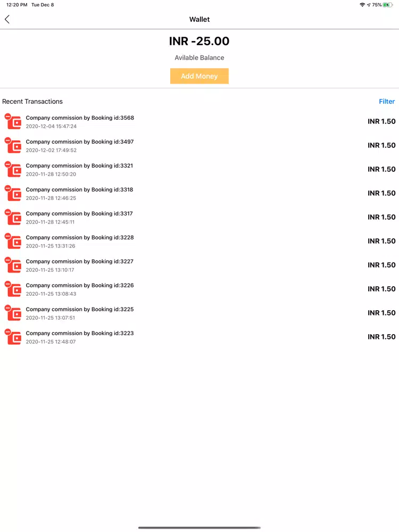Screen dimensions: 399x532
Task: Click the INR -25.00 balance amount
Action: [199, 41]
